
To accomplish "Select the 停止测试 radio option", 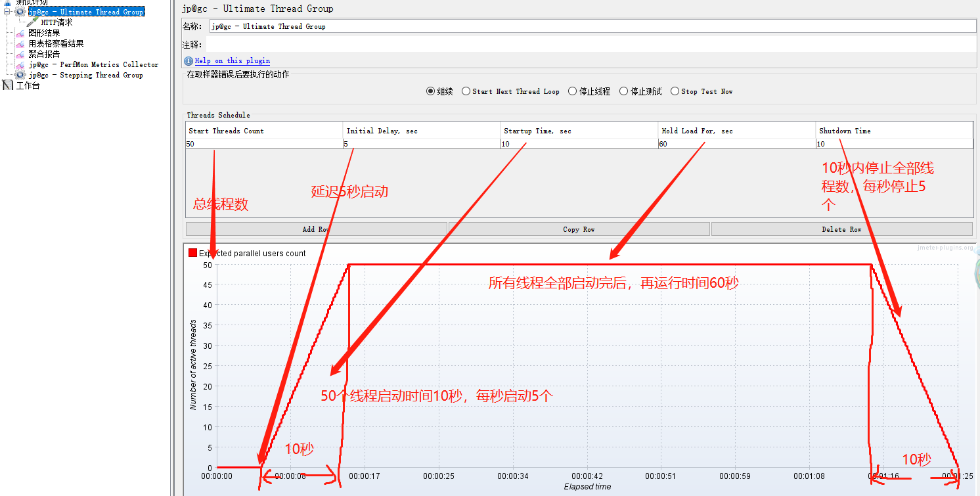I will tap(640, 91).
